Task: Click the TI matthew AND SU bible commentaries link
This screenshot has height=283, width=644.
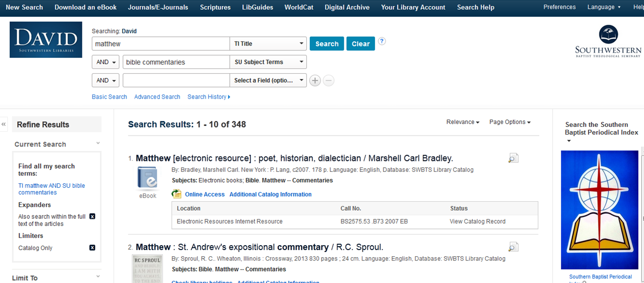Action: 52,189
